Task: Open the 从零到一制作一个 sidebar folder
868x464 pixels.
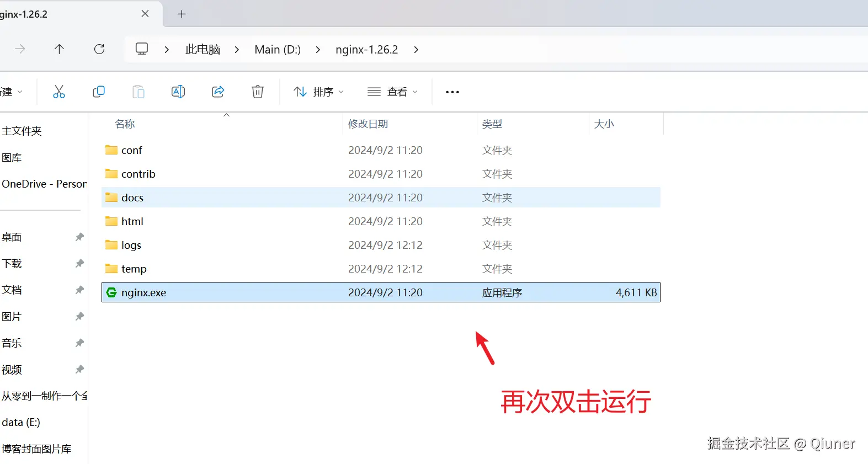Action: [x=44, y=396]
